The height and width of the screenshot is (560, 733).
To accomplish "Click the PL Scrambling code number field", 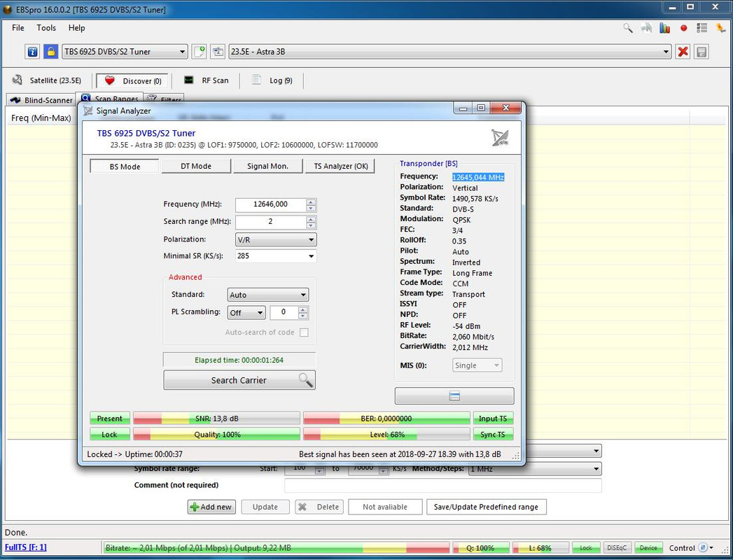I will [x=284, y=312].
